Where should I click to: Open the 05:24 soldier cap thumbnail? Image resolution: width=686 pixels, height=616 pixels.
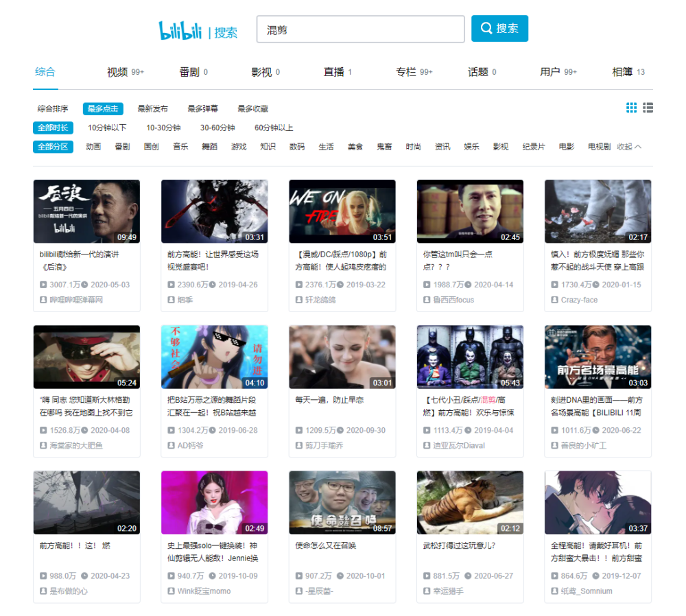pyautogui.click(x=86, y=357)
